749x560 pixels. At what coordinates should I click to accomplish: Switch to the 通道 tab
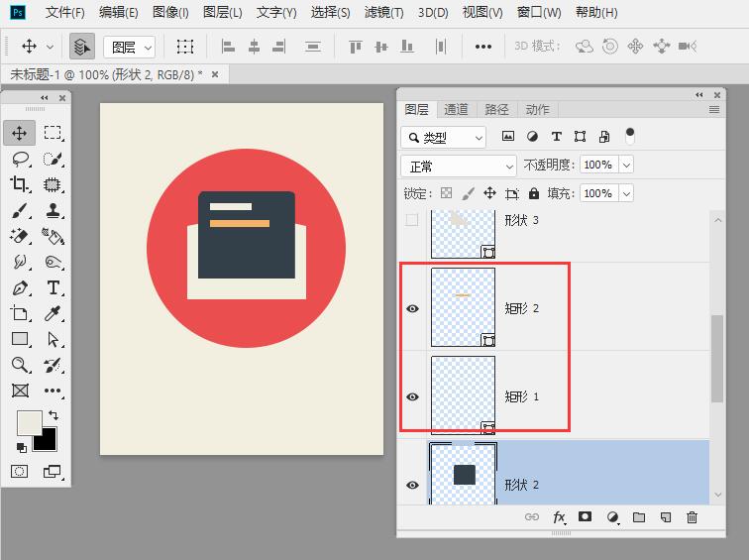coord(456,109)
